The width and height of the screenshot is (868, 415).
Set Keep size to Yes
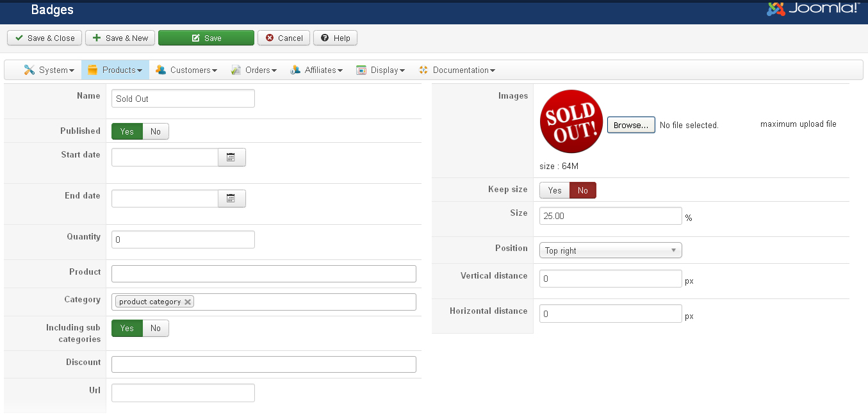click(x=555, y=190)
